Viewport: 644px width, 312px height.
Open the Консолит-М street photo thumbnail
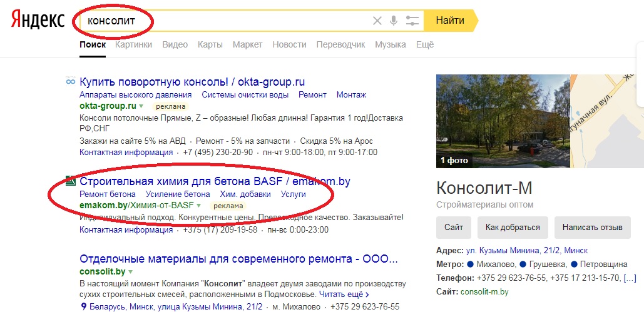503,121
